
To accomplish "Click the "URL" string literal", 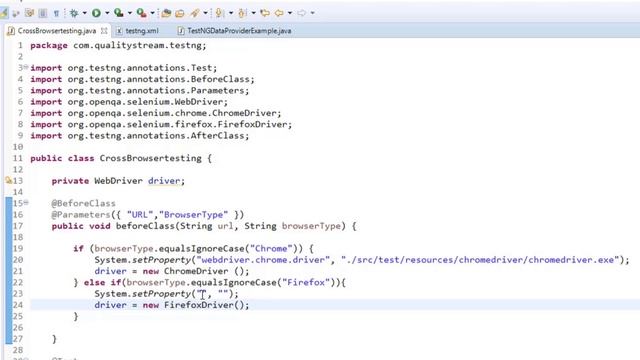I will pyautogui.click(x=140, y=215).
